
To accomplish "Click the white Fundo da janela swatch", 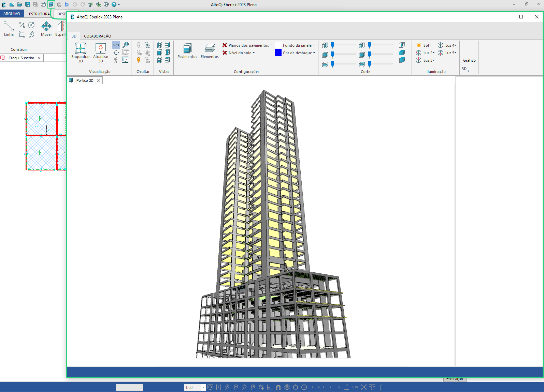I will coord(278,45).
